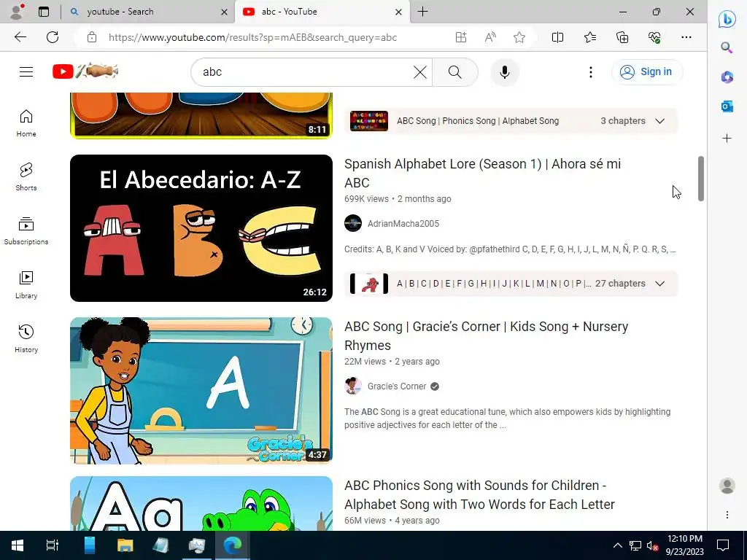The image size is (747, 560).
Task: Open ABC Phonics Song with Sounds title
Action: 479,495
